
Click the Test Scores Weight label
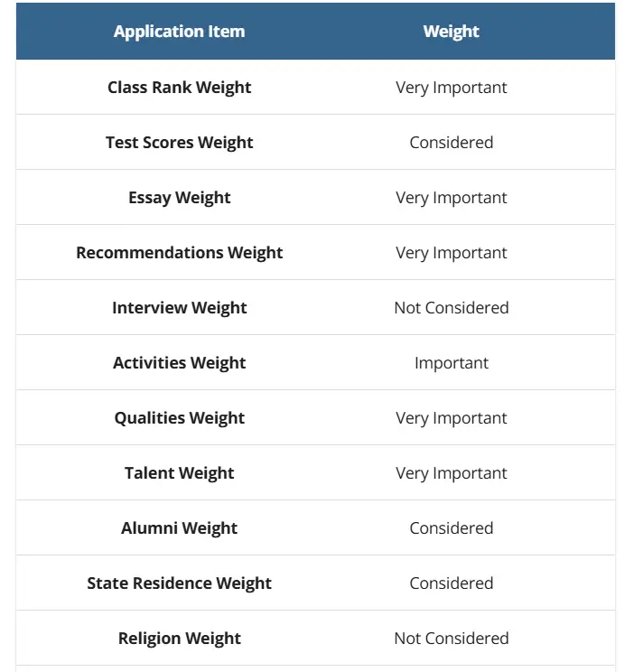179,143
